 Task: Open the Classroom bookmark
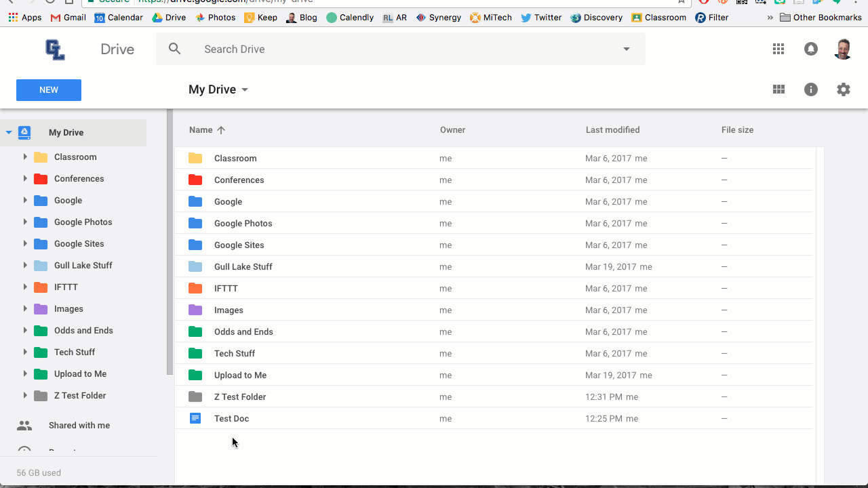[658, 18]
